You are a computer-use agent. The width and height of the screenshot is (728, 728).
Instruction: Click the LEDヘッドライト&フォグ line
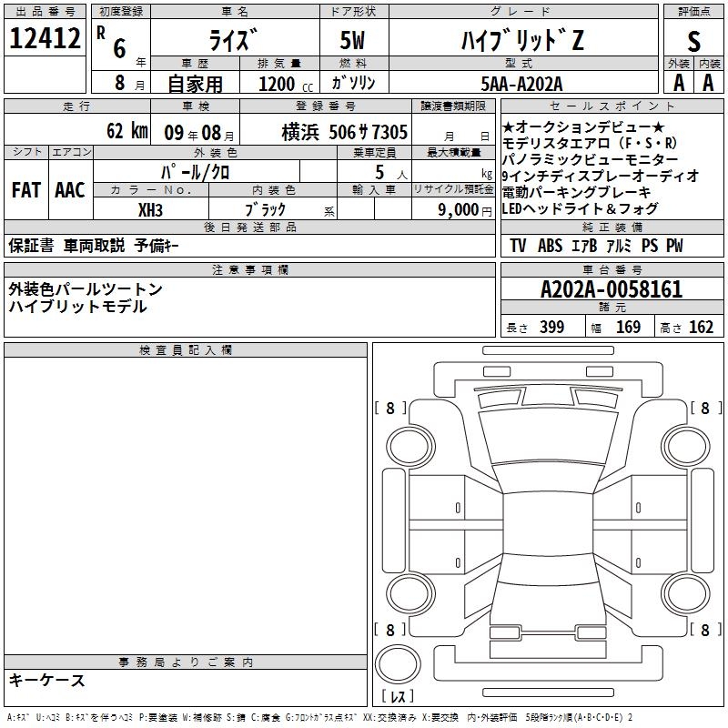pyautogui.click(x=580, y=208)
